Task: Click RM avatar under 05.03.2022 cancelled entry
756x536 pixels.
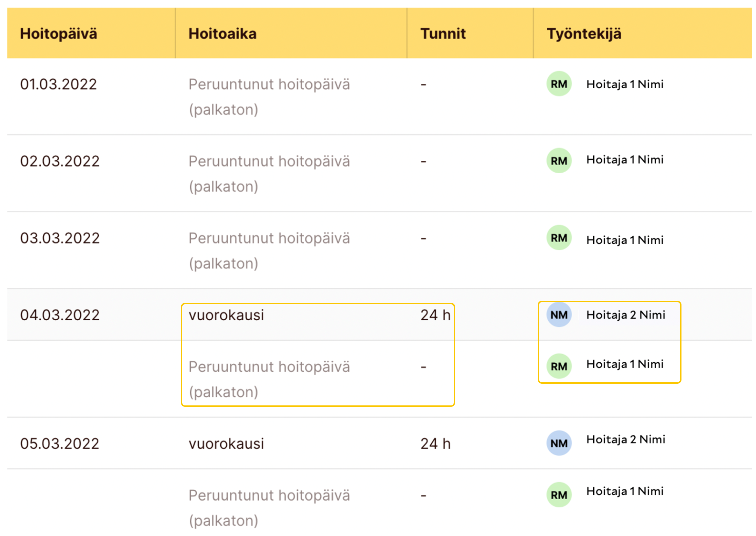Action: point(559,495)
